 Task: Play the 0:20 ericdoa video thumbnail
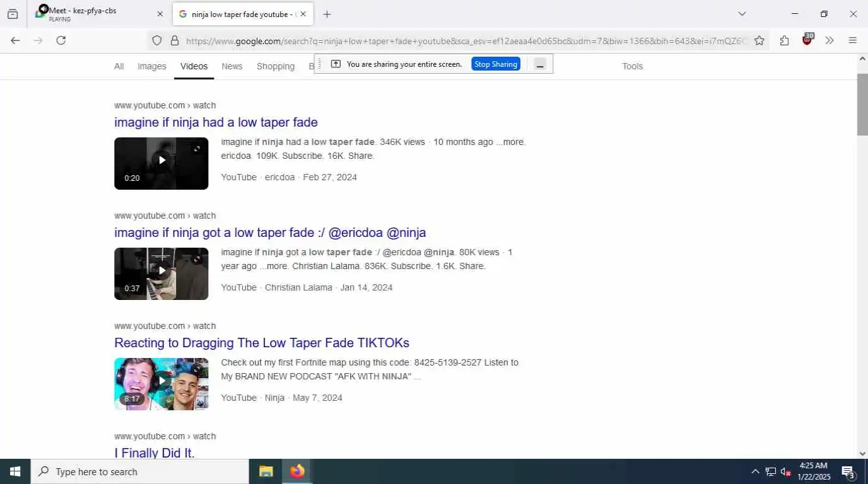[x=161, y=163]
